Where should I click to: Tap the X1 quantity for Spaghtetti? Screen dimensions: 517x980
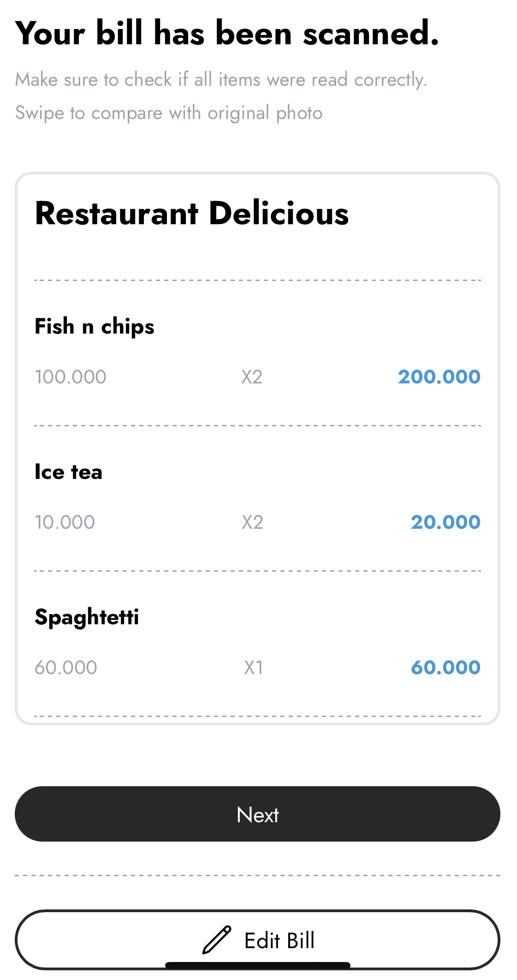253,668
